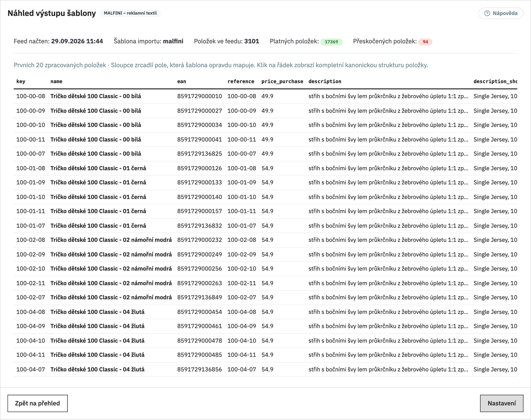Open row 100-02-10 námořní modrá
Screen dimensions: 531x420
(x=265, y=269)
